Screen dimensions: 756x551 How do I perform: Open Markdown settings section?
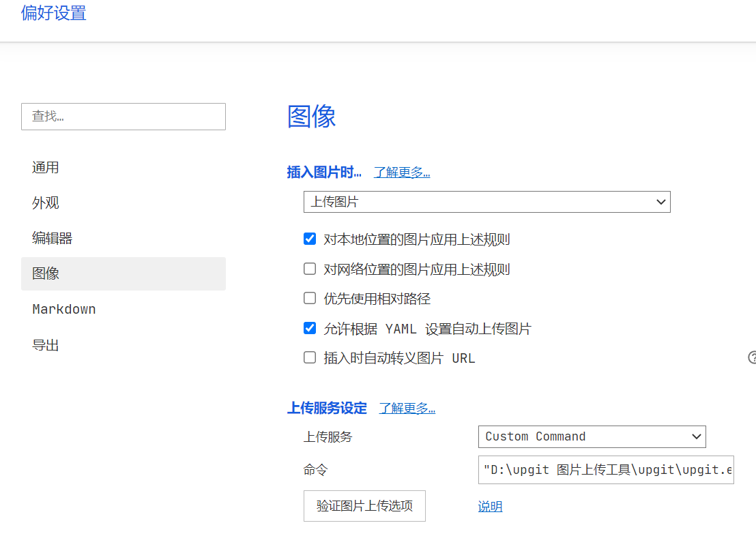click(64, 310)
